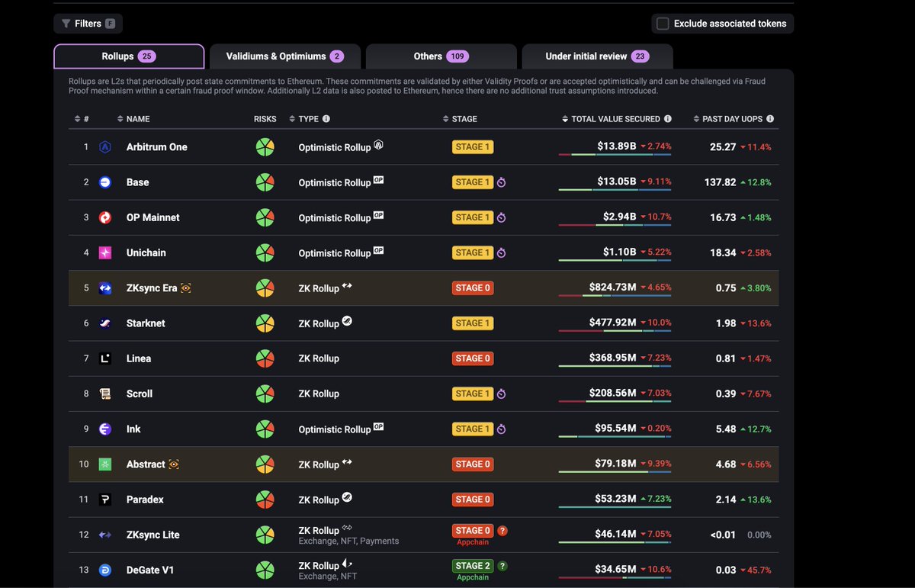Screen dimensions: 915x588
Task: Sort table by TYPE column
Action: (x=303, y=119)
